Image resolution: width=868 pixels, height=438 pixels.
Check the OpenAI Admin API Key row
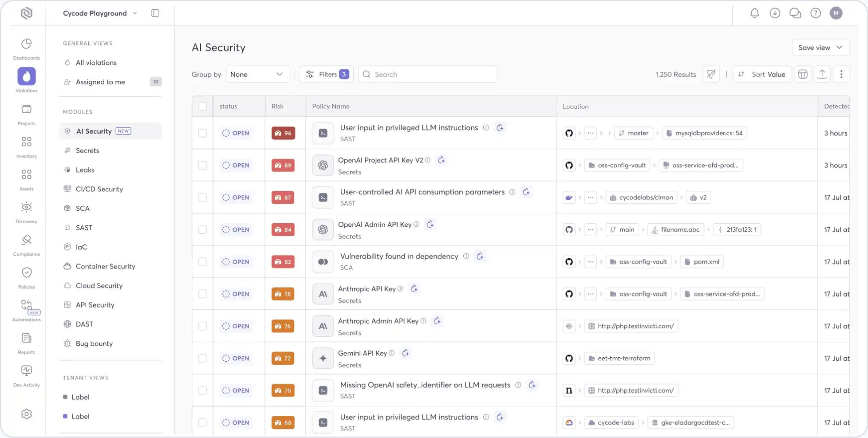pos(202,229)
